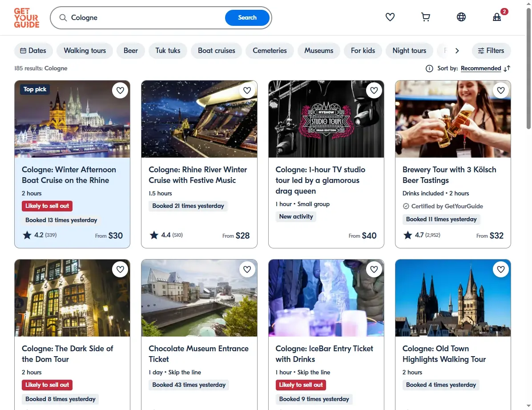Open the night cathedral boat cruise photo
Image resolution: width=532 pixels, height=410 pixels.
tap(72, 119)
